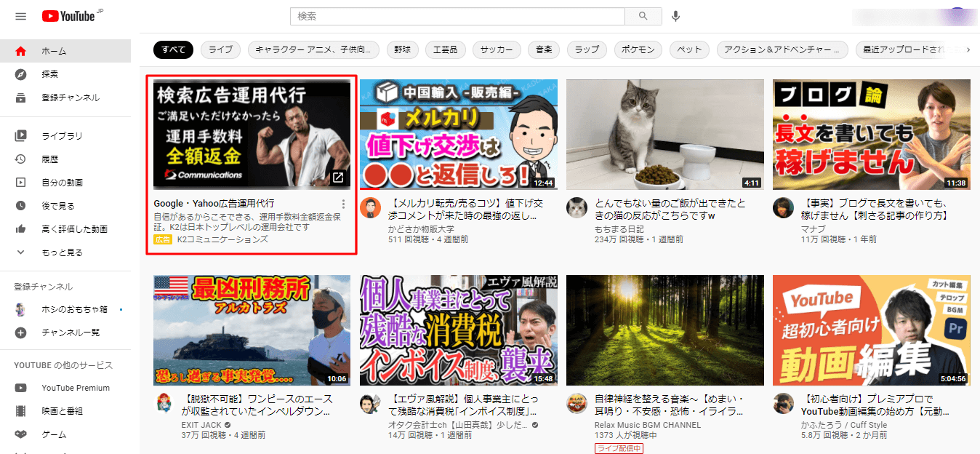Open the forest sunlight live stream thumbnail
The width and height of the screenshot is (980, 454).
665,330
